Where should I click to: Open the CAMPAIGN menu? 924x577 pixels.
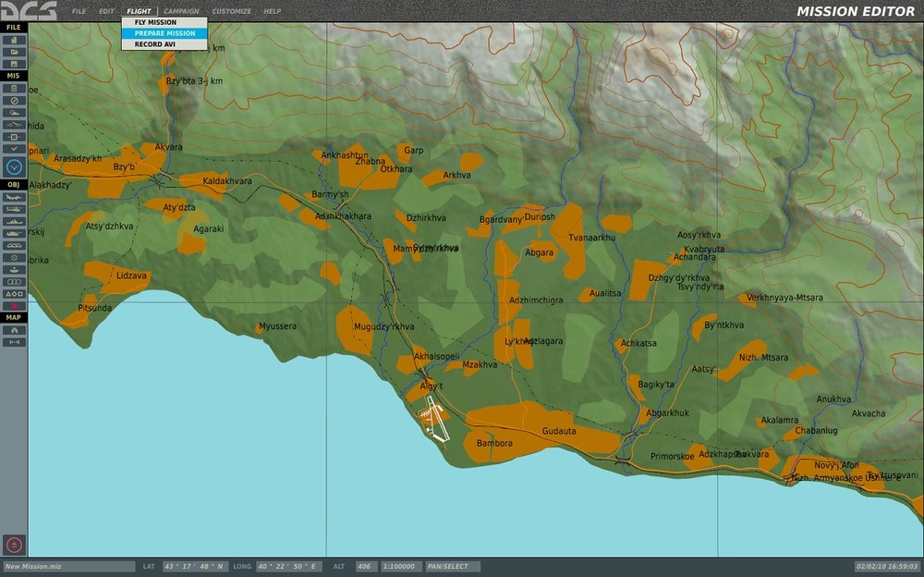(x=181, y=11)
